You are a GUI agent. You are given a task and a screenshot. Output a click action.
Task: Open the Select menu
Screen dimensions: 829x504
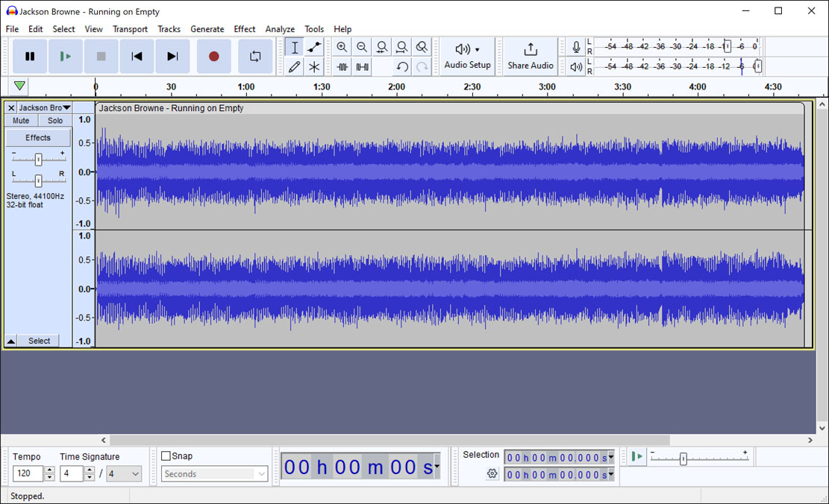pyautogui.click(x=63, y=29)
